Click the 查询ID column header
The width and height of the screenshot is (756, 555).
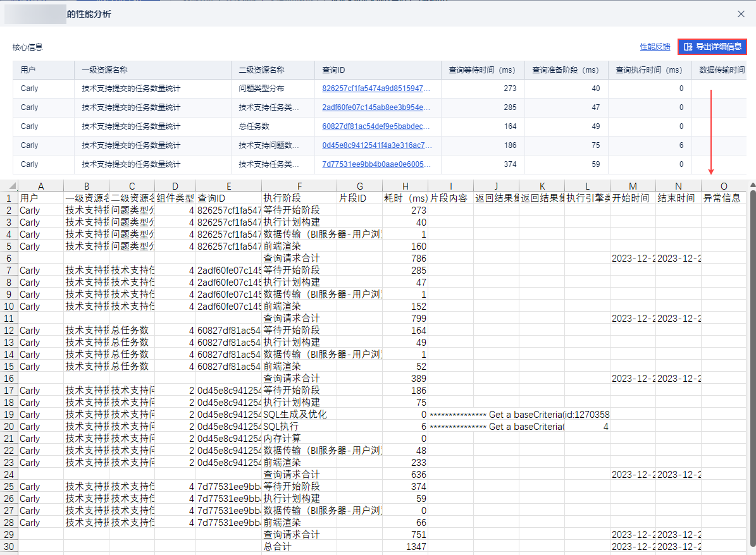coord(378,70)
